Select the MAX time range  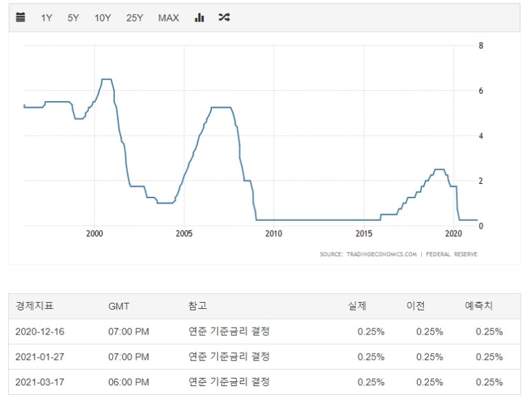(169, 18)
